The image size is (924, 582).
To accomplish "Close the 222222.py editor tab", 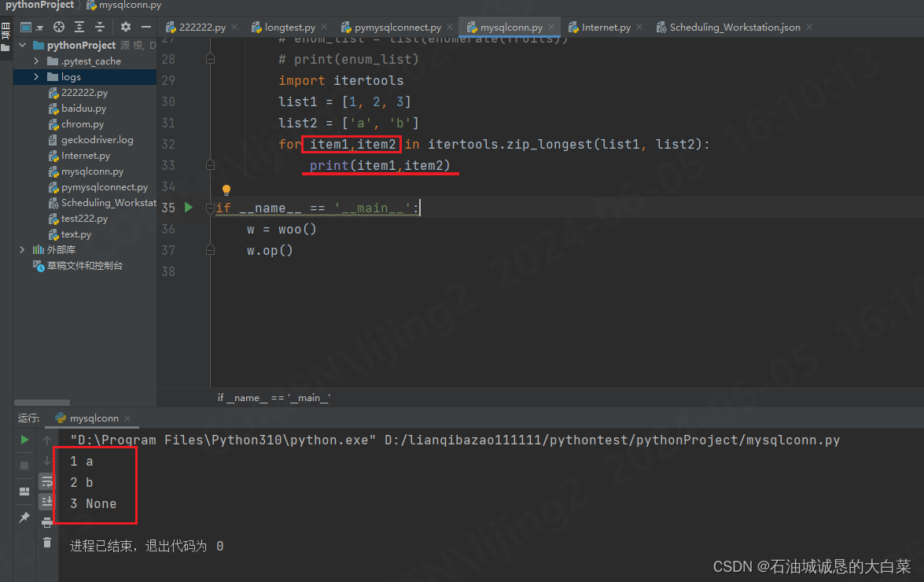I will [234, 27].
